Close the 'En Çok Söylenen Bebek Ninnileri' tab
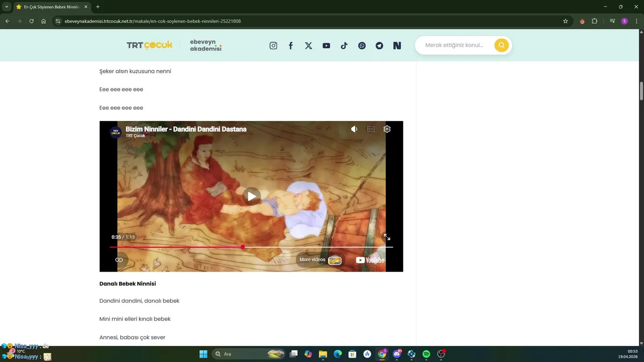644x362 pixels. pyautogui.click(x=86, y=7)
